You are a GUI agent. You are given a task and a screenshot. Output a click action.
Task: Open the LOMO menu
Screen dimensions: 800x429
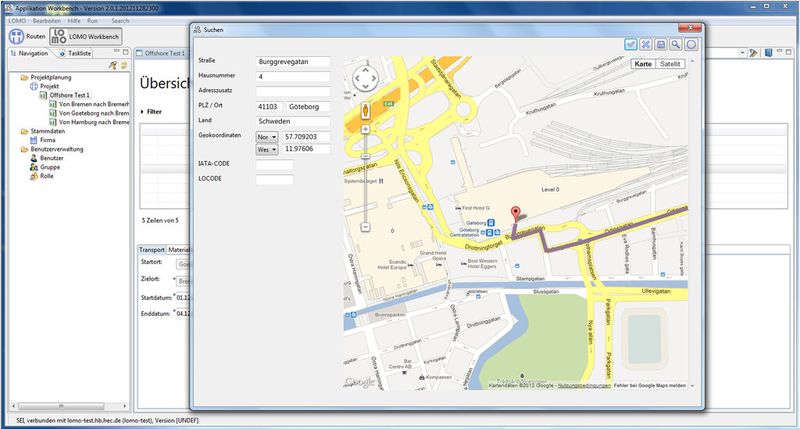click(x=17, y=21)
